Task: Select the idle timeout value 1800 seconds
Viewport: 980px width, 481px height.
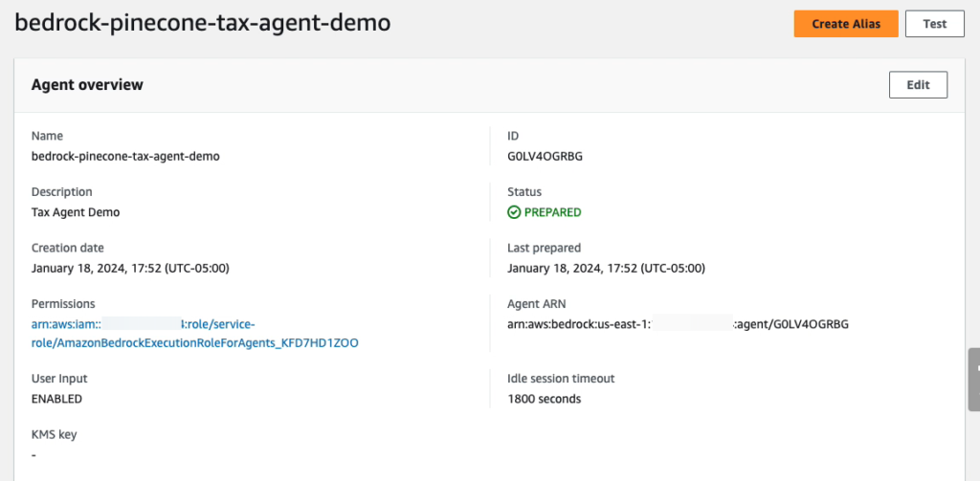Action: [x=545, y=399]
